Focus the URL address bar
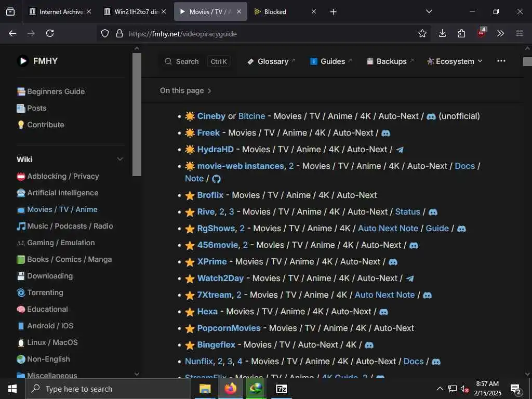 (x=264, y=34)
